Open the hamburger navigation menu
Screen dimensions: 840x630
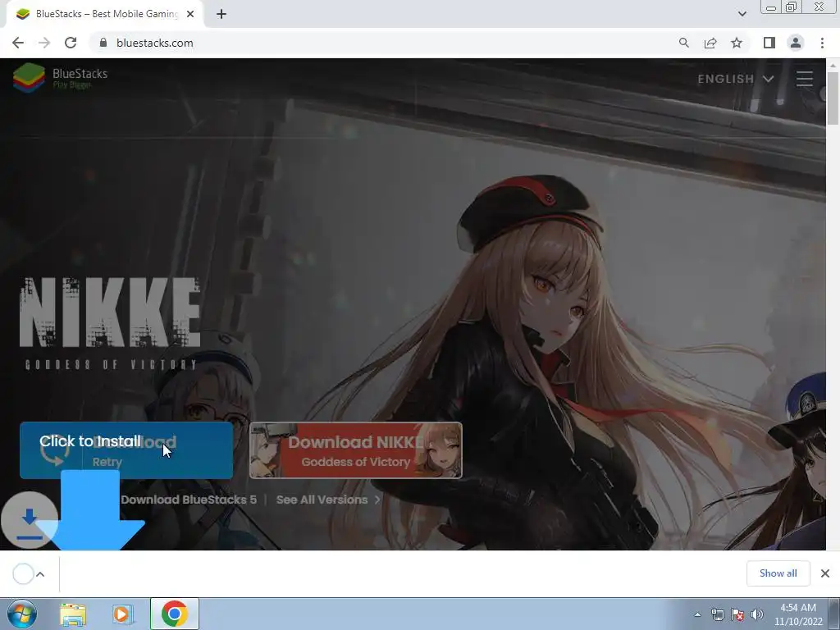point(805,79)
